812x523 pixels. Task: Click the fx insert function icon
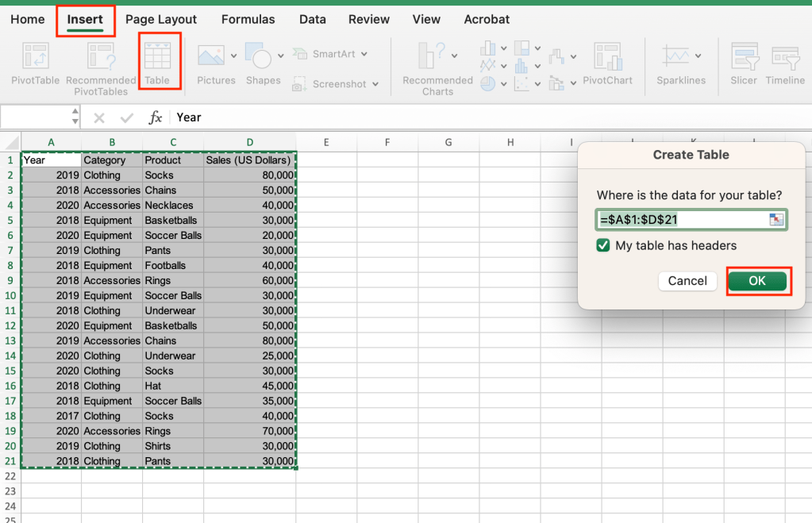(x=155, y=117)
